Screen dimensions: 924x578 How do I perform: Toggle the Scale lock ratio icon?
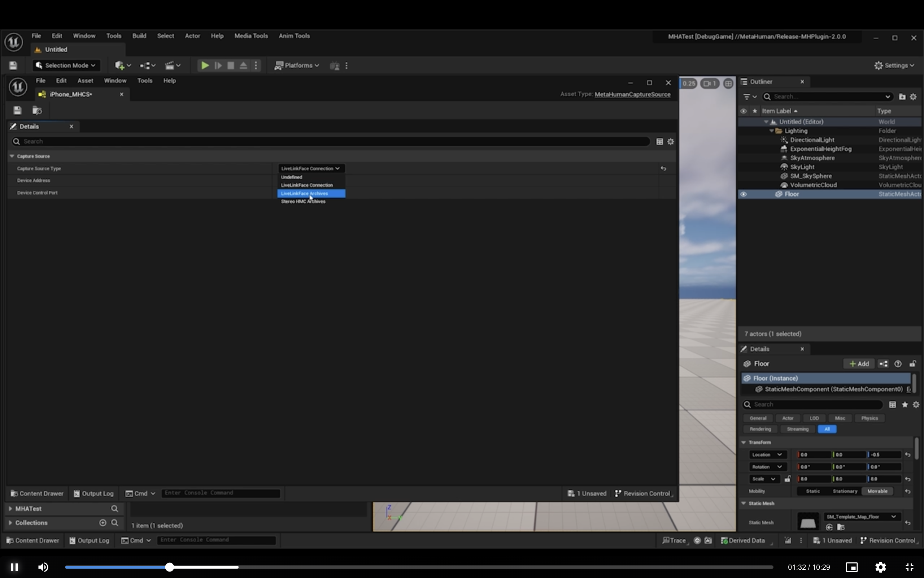(787, 479)
